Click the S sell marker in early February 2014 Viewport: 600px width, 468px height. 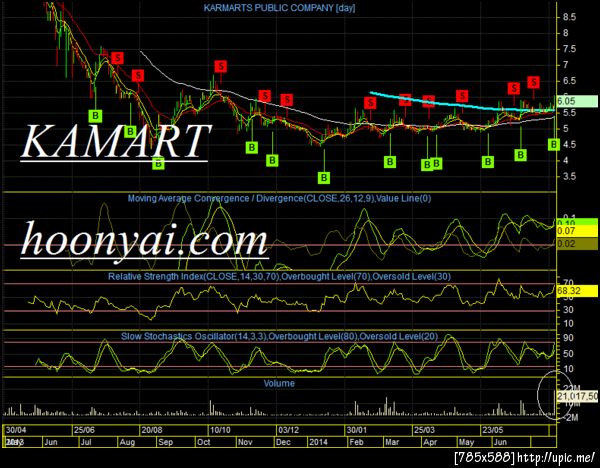370,103
